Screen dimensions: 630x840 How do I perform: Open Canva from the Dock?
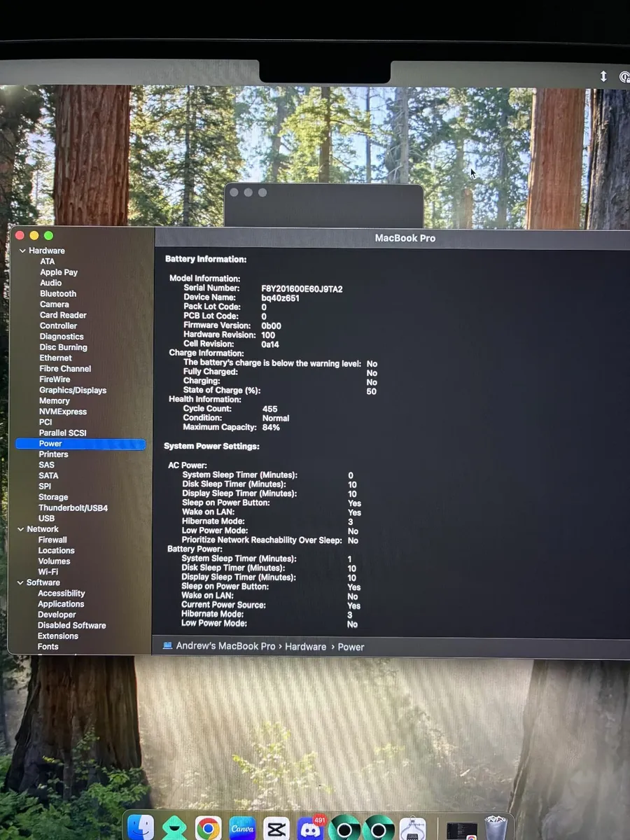pos(243,829)
